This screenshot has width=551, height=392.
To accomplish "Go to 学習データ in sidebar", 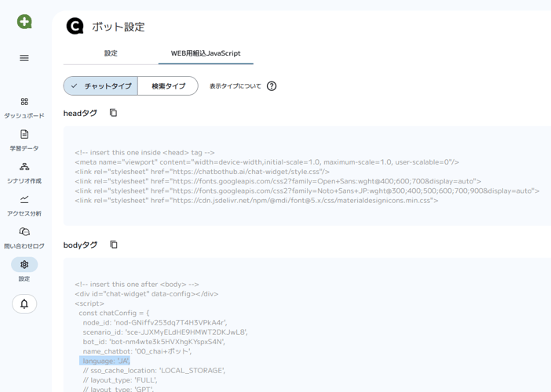I will [24, 135].
